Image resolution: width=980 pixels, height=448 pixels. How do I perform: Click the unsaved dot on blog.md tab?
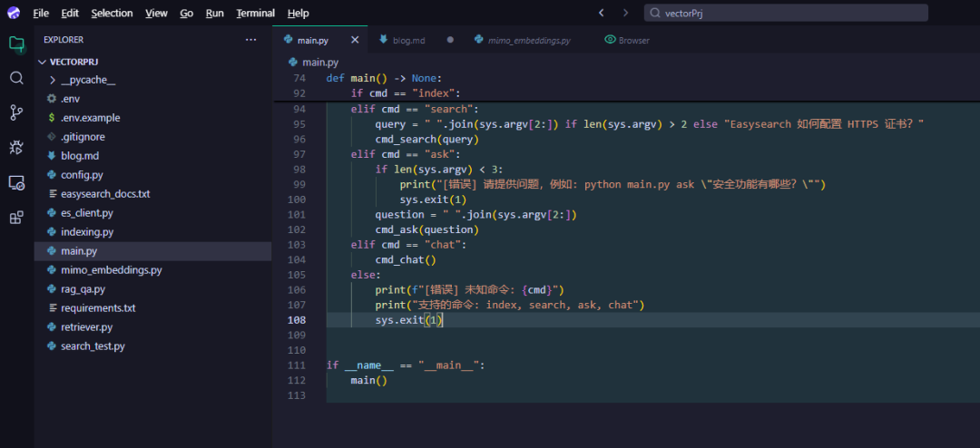pyautogui.click(x=450, y=40)
